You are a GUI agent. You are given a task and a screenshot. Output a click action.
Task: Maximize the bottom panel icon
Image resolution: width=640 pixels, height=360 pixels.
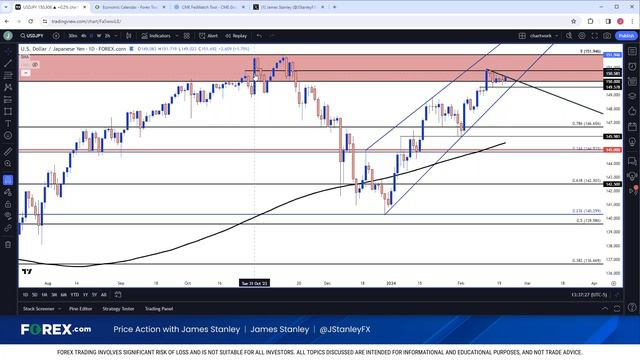pos(617,309)
